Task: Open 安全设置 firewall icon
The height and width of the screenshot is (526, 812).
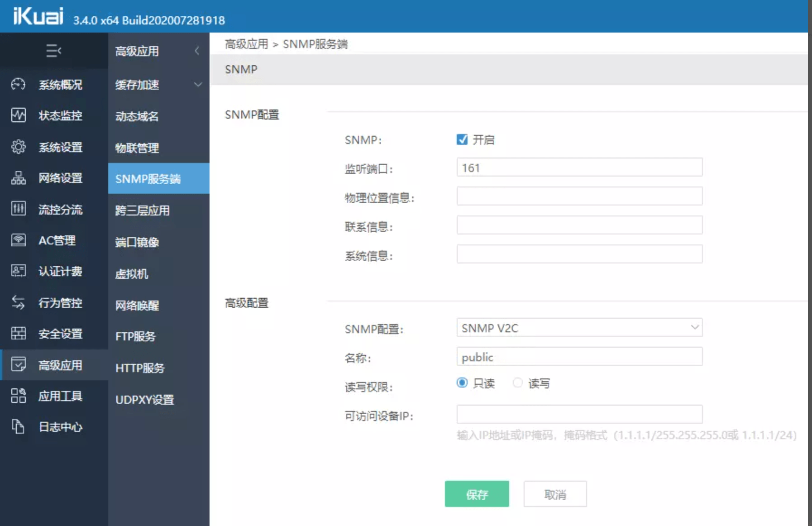Action: click(17, 334)
